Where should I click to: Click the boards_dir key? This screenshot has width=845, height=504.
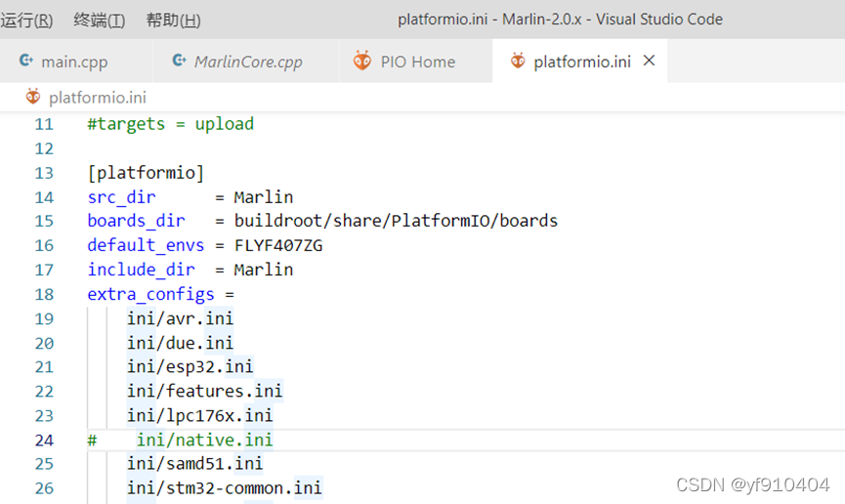[136, 221]
